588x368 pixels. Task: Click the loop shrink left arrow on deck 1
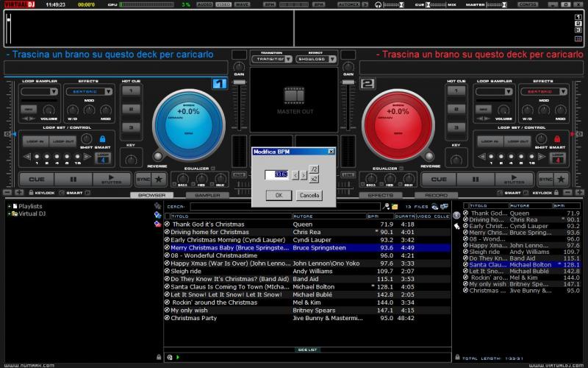point(27,157)
